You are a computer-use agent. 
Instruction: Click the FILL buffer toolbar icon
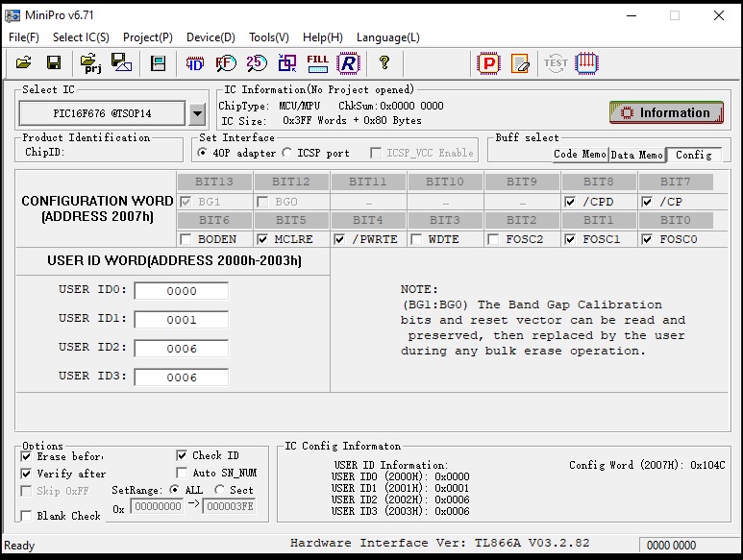[317, 63]
